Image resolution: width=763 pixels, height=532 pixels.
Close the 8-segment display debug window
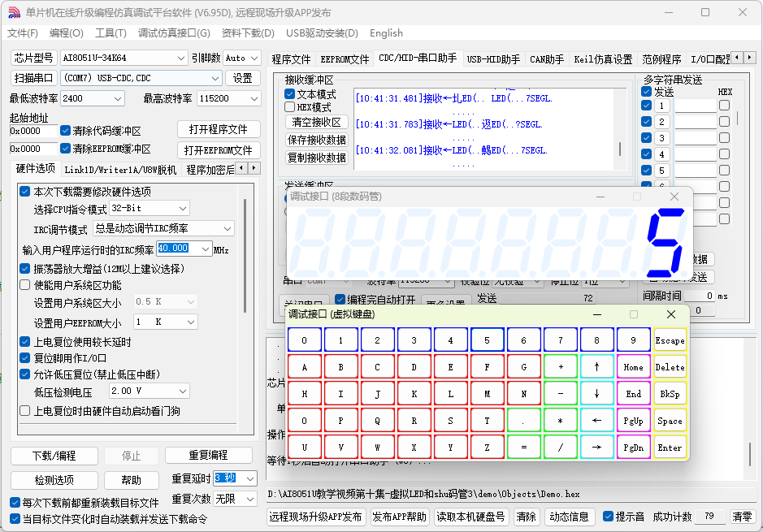tap(674, 197)
